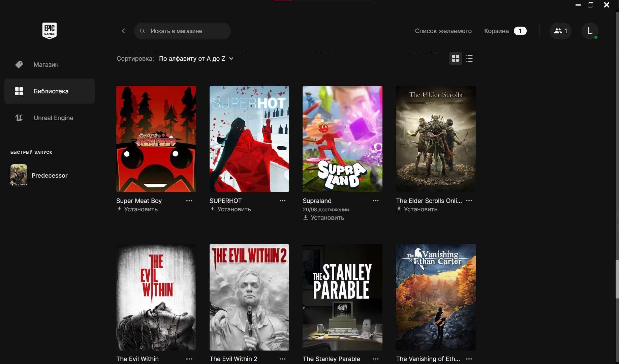The width and height of the screenshot is (619, 364).
Task: Open the Магазин section
Action: tap(50, 64)
